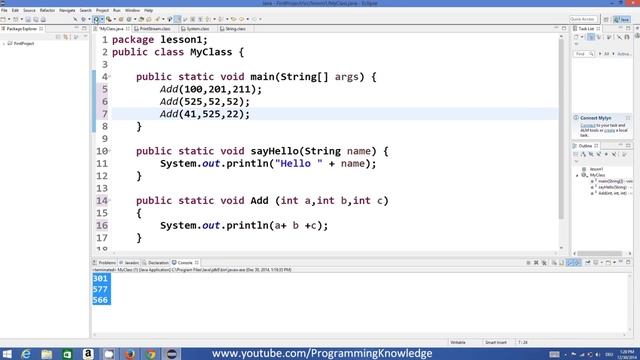Open the Debug dropdown arrow in toolbar

pos(89,19)
